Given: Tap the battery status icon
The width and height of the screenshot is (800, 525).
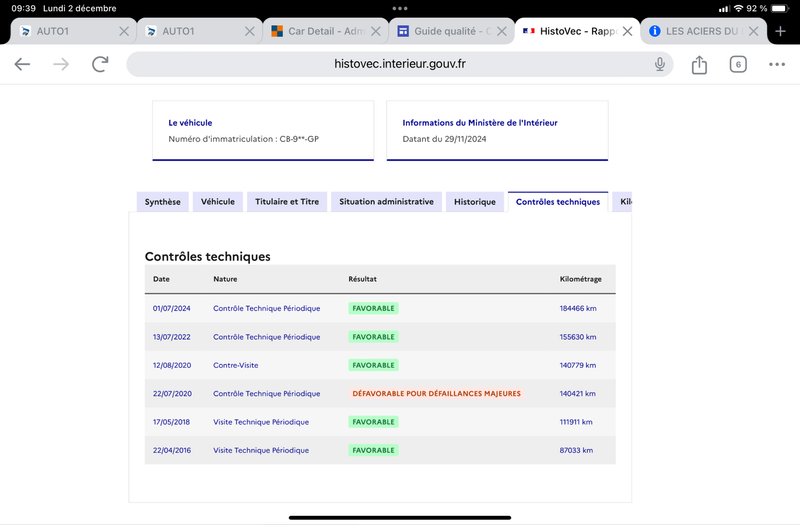Looking at the screenshot, I should point(780,9).
